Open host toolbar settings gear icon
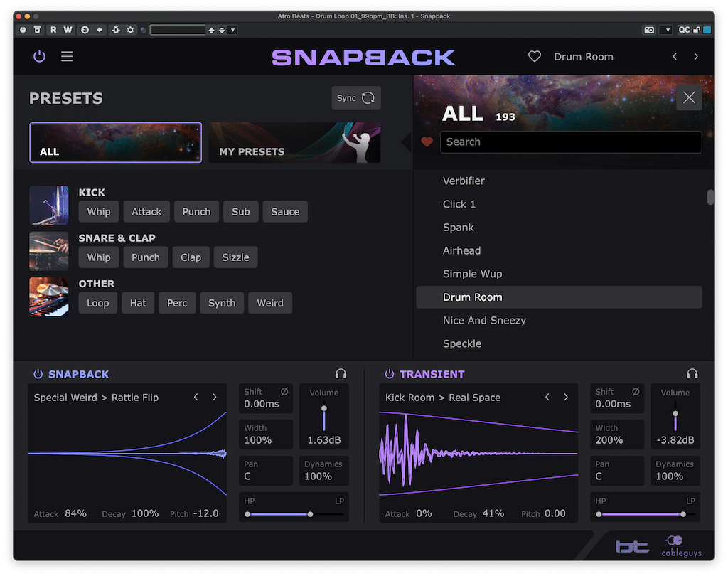The image size is (728, 576). [x=131, y=30]
